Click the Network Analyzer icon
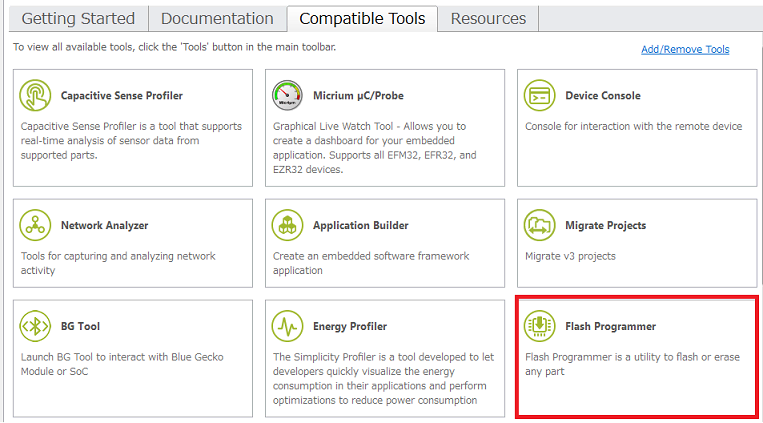The image size is (763, 423). 35,225
